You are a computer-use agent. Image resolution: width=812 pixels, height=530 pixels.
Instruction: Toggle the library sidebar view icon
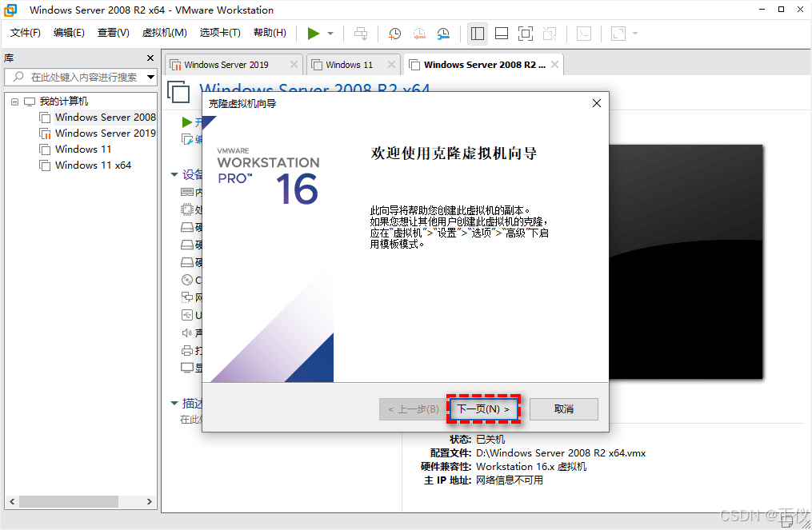478,34
